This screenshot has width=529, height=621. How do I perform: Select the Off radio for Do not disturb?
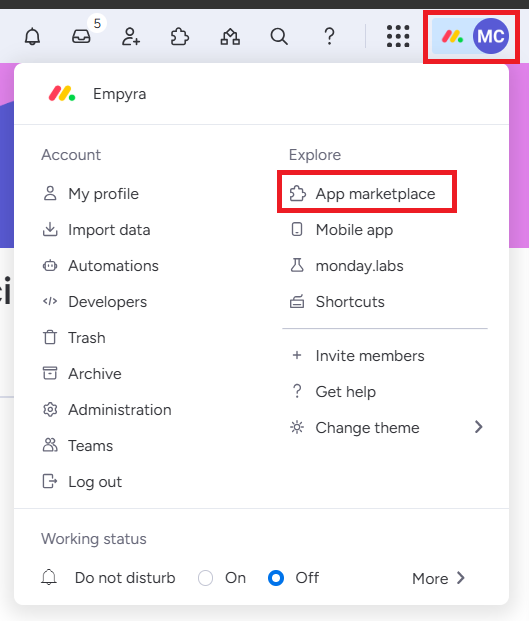click(276, 578)
